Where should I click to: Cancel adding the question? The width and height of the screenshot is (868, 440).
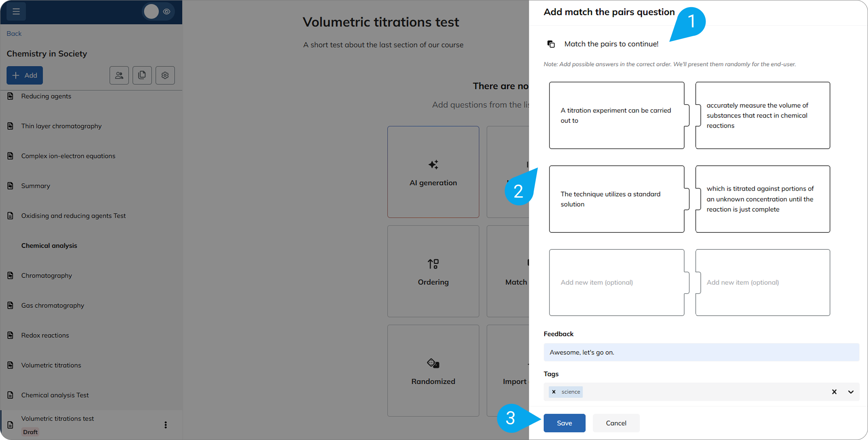[x=616, y=423]
